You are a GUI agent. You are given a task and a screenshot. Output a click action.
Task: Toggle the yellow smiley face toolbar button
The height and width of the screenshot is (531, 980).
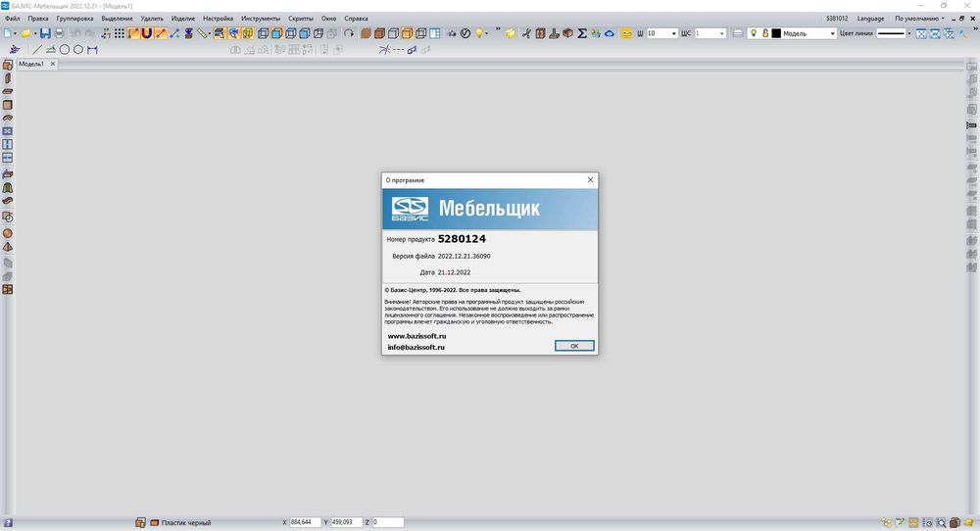[625, 33]
